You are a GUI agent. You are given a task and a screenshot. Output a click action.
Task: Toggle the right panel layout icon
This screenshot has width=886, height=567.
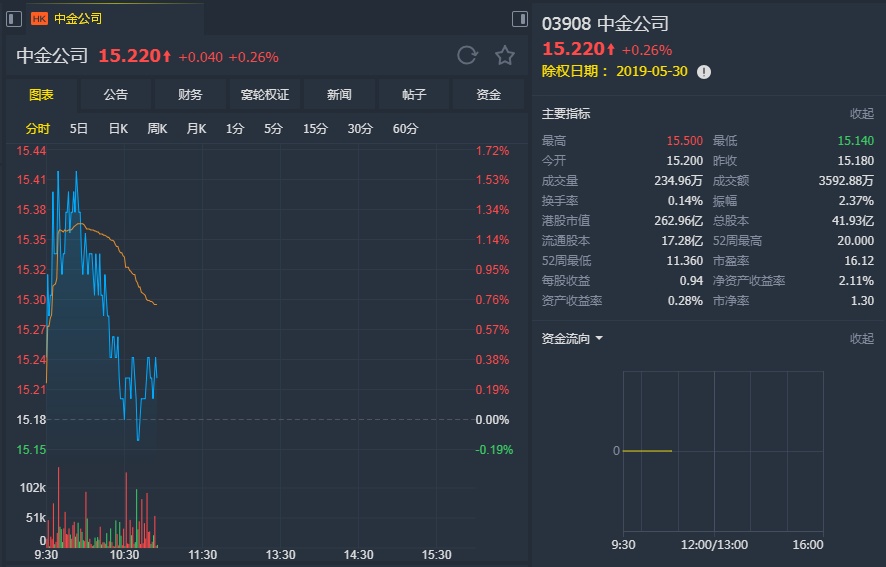(x=519, y=19)
